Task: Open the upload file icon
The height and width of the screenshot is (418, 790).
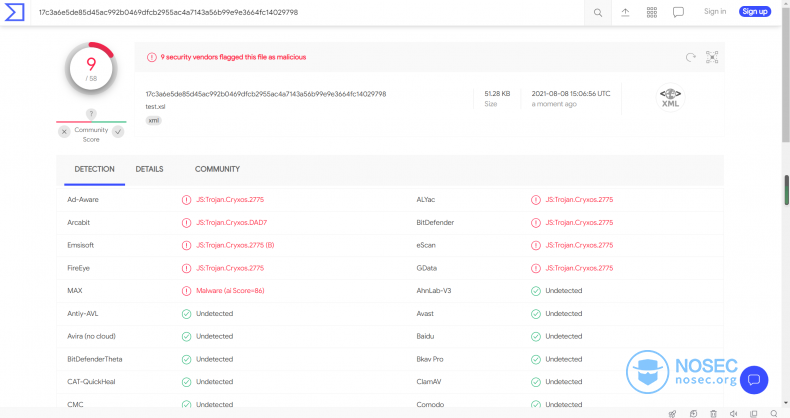Action: tap(625, 12)
